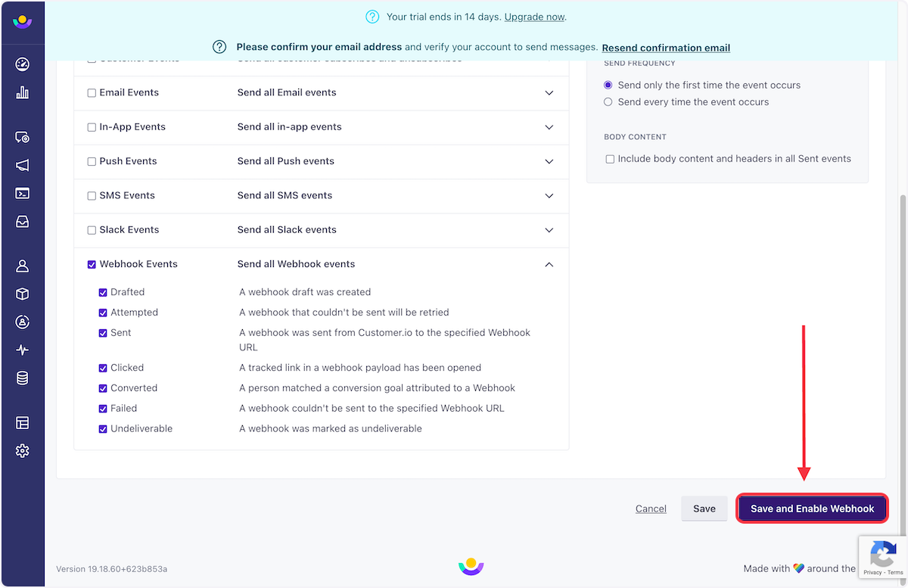Open the segments circled-person icon
The height and width of the screenshot is (588, 908).
[22, 322]
